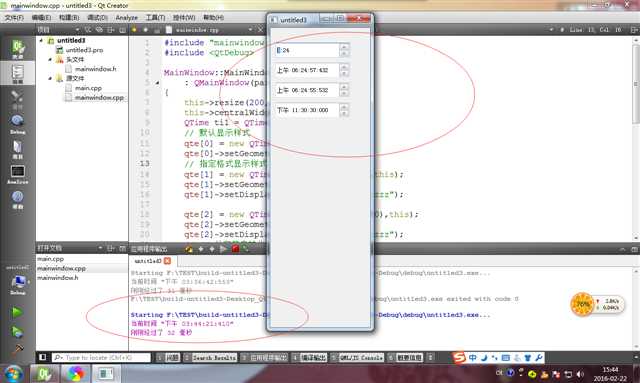The image size is (640, 383).
Task: Run the project with green play button
Action: [17, 312]
